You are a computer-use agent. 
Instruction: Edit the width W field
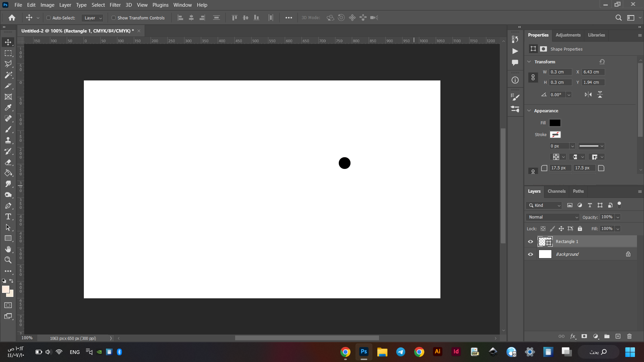[x=560, y=72]
